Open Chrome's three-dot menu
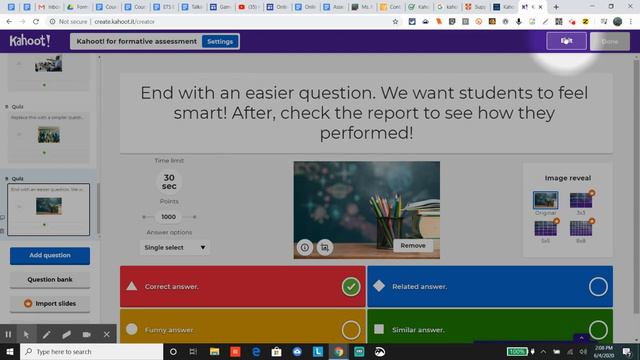This screenshot has height=360, width=640. [x=631, y=22]
